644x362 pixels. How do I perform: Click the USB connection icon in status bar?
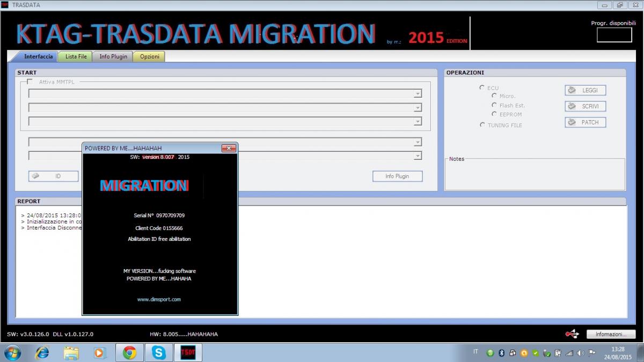tap(573, 334)
